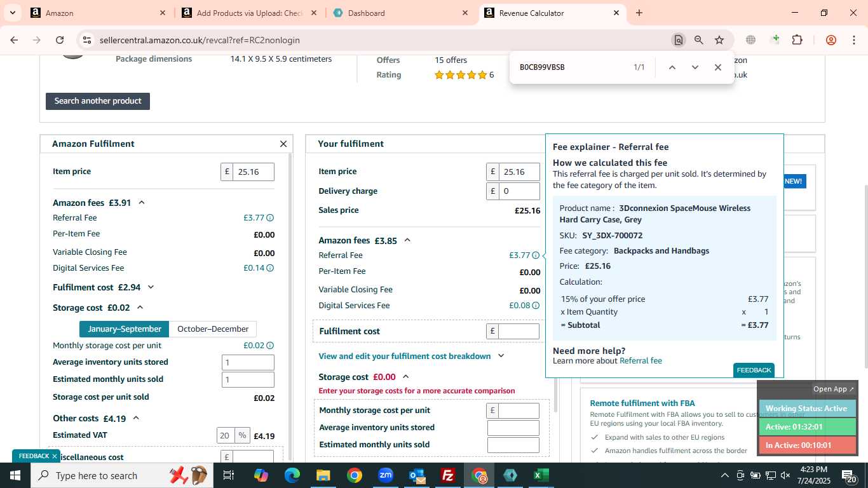Click FEEDBACK button in fee explainer
The image size is (868, 488).
click(754, 370)
